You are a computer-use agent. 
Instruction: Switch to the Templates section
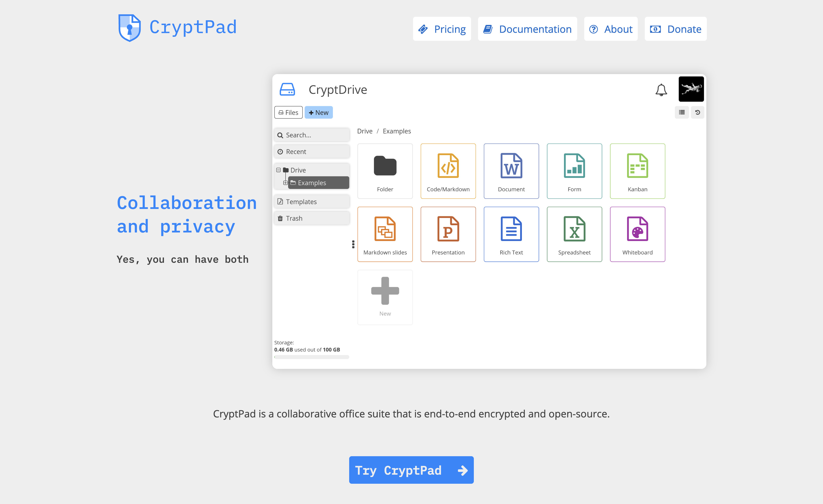pyautogui.click(x=301, y=201)
